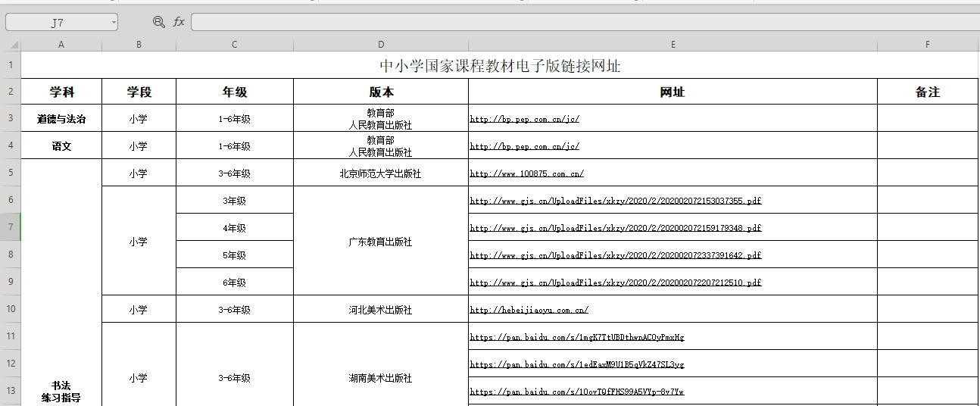The height and width of the screenshot is (406, 980).
Task: Click the select-all corner triangle
Action: [x=14, y=45]
